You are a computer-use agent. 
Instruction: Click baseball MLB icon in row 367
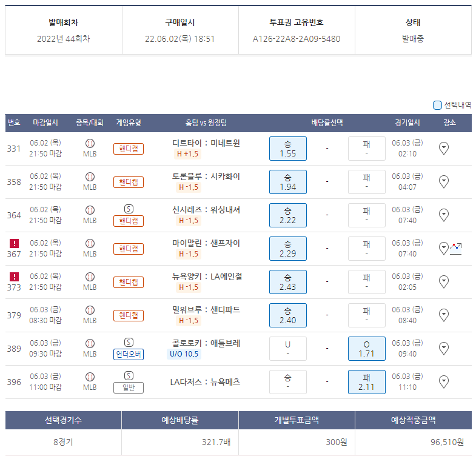point(90,244)
